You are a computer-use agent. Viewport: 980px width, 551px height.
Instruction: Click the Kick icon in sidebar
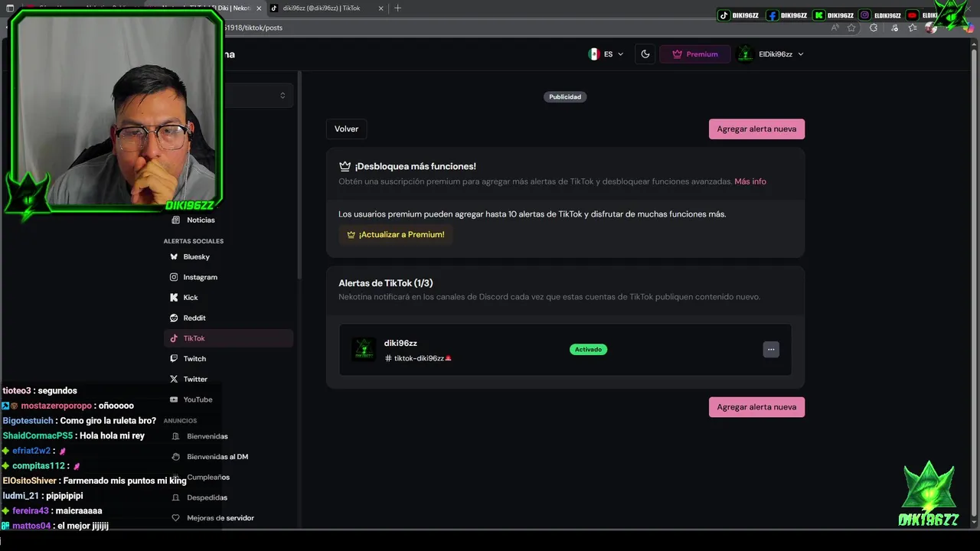(174, 298)
